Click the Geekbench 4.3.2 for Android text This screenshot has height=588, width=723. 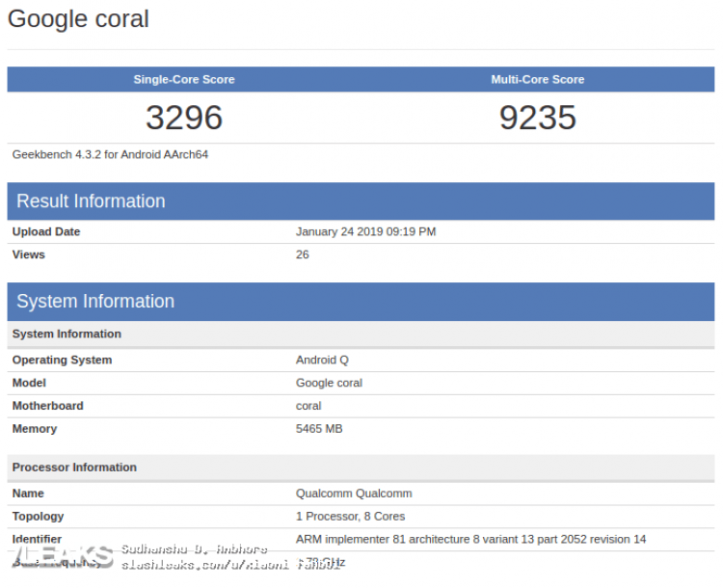click(x=110, y=154)
